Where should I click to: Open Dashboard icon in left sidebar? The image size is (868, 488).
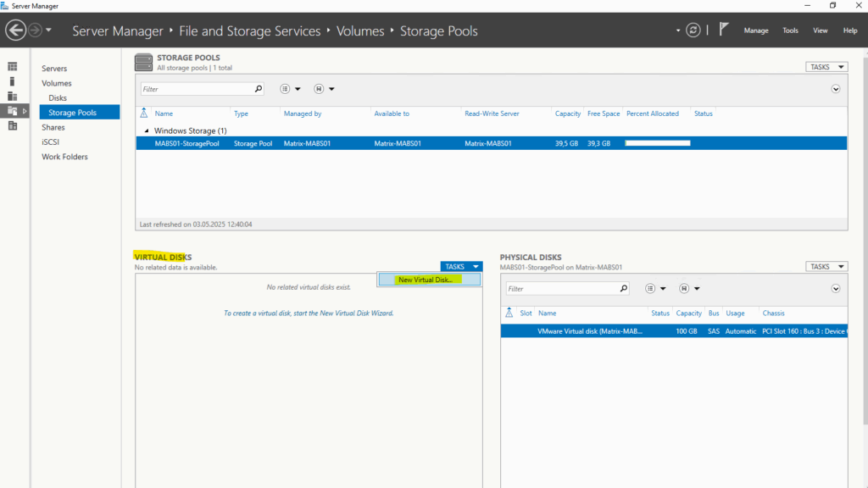click(x=13, y=66)
